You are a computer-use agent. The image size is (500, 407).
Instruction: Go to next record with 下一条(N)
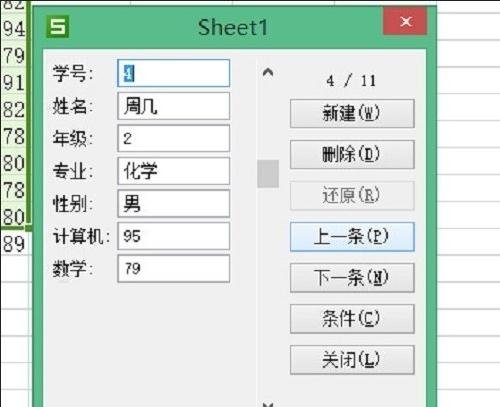[352, 278]
